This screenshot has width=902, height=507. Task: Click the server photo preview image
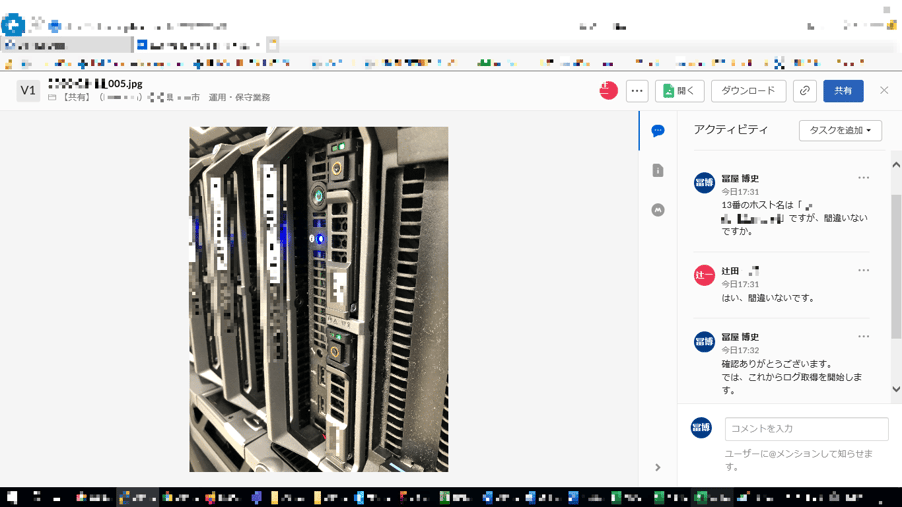(319, 299)
